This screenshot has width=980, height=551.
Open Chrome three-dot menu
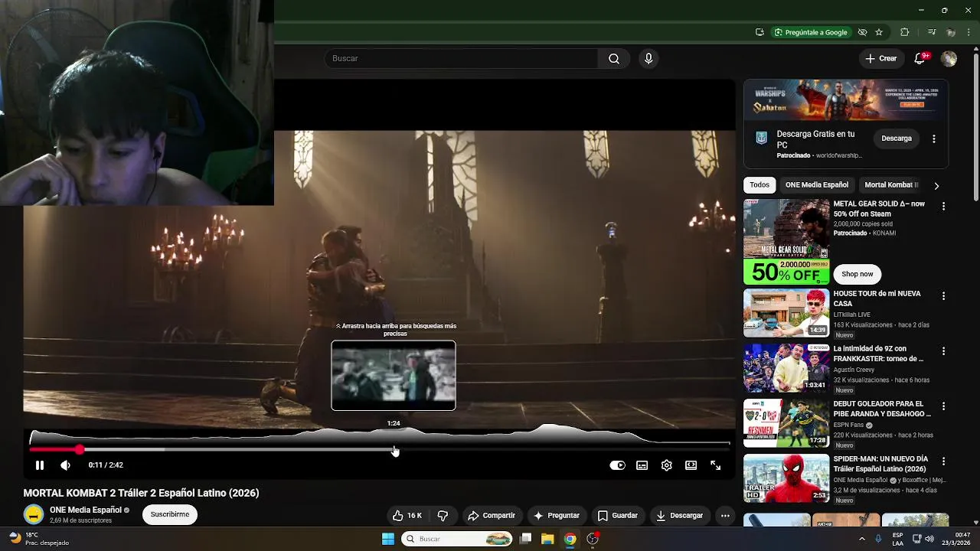click(969, 32)
